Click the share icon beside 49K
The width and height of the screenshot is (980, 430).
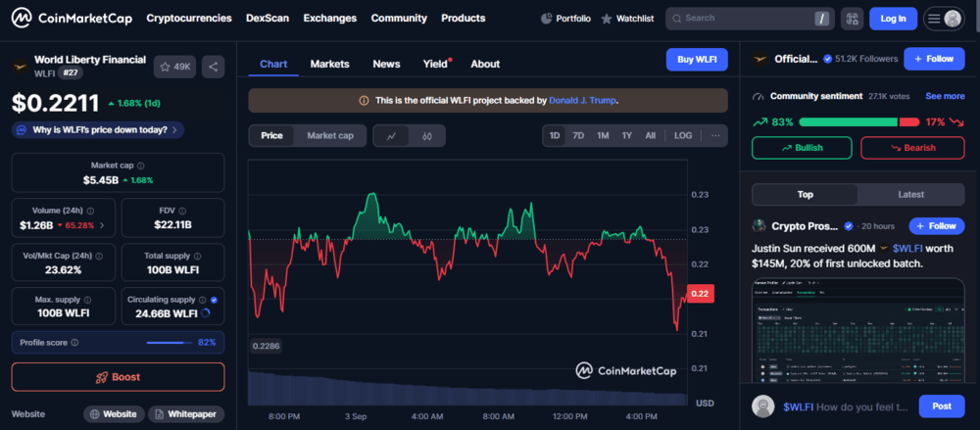pos(213,67)
